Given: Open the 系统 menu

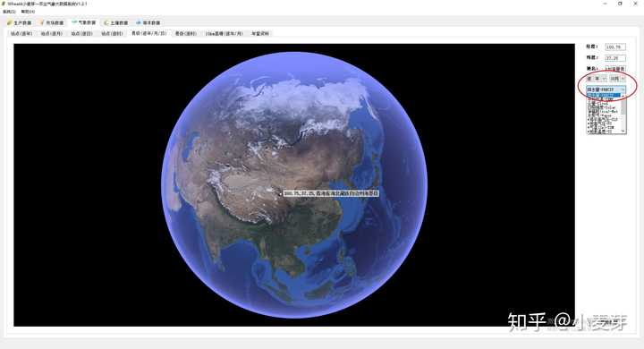Looking at the screenshot, I should click(9, 12).
